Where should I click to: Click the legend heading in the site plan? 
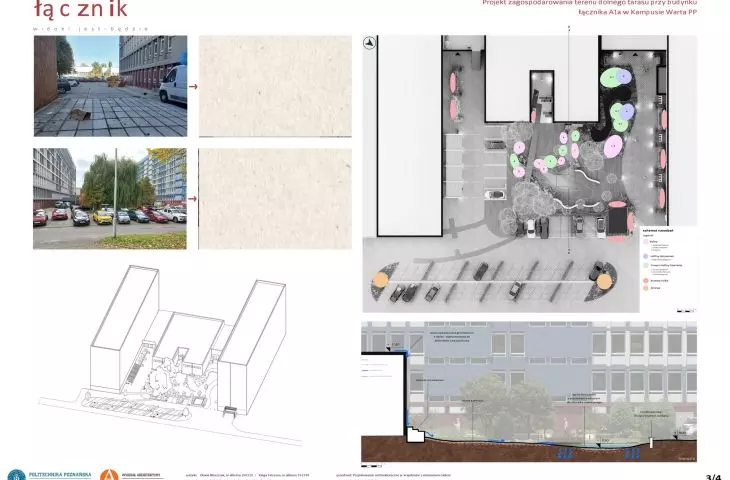click(x=658, y=230)
